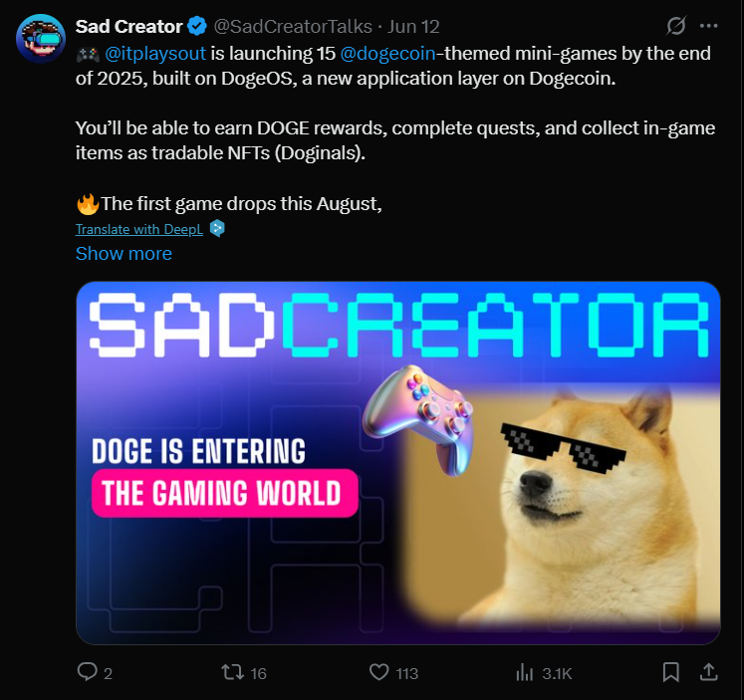
Task: Bookmark this post
Action: point(671,672)
